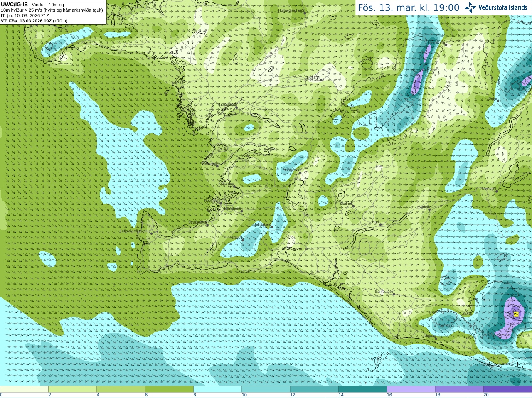Pick the 8–10 m/s light cyan swatch
Viewport: 532px width, 398px height.
point(217,389)
